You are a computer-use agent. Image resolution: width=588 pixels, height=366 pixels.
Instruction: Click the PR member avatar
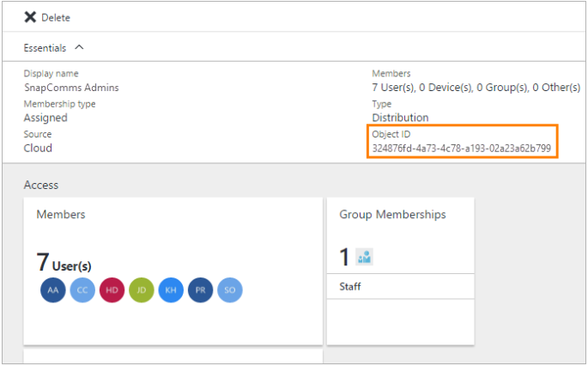pyautogui.click(x=200, y=290)
